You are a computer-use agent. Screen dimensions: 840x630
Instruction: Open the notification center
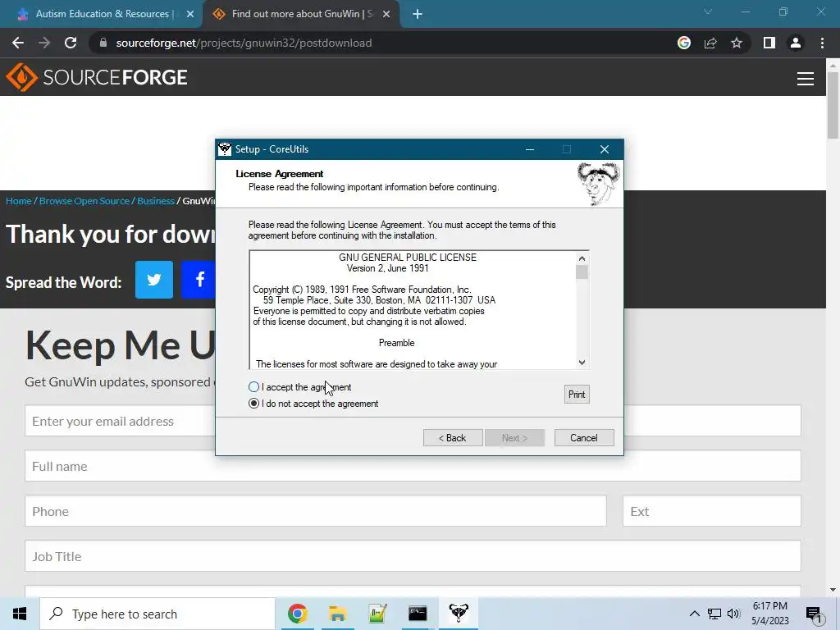[814, 614]
